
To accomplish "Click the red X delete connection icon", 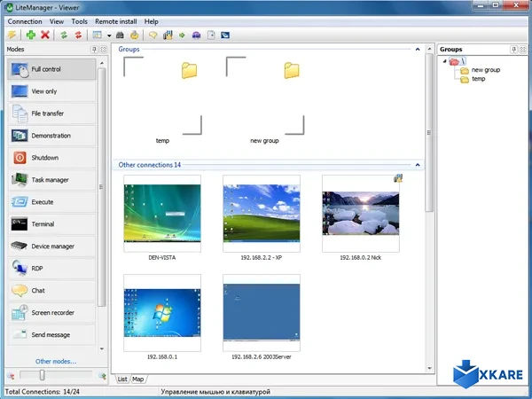I will 45,35.
